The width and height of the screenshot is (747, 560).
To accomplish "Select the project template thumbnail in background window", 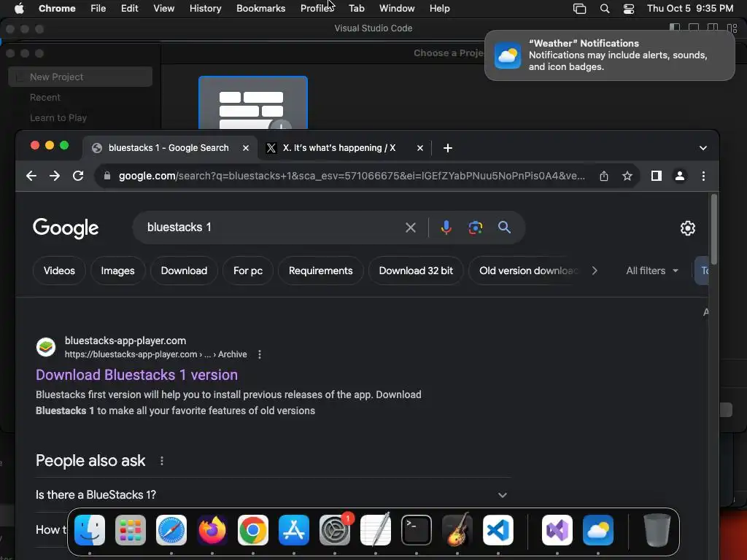I will coord(253,102).
